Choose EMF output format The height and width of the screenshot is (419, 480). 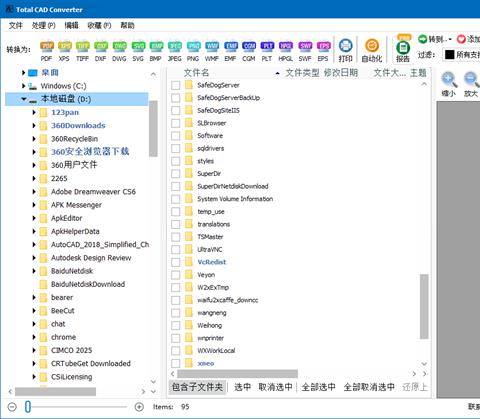tap(230, 51)
